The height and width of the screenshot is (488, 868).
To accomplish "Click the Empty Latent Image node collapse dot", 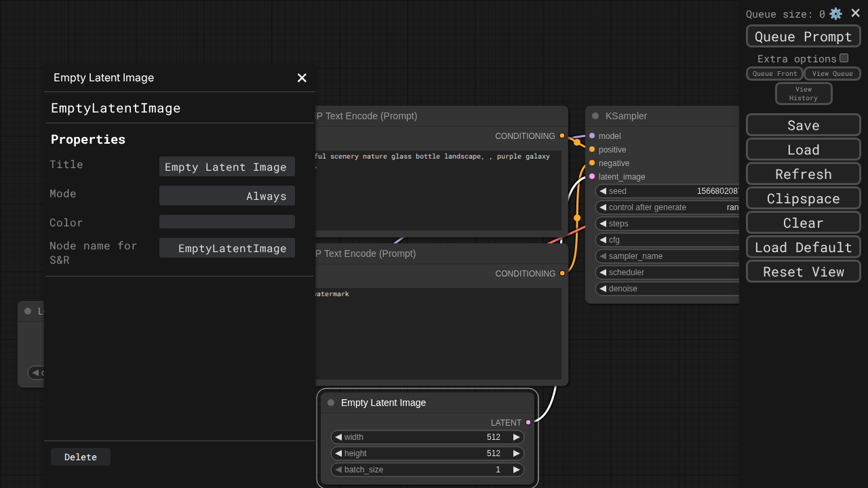I will coord(331,403).
